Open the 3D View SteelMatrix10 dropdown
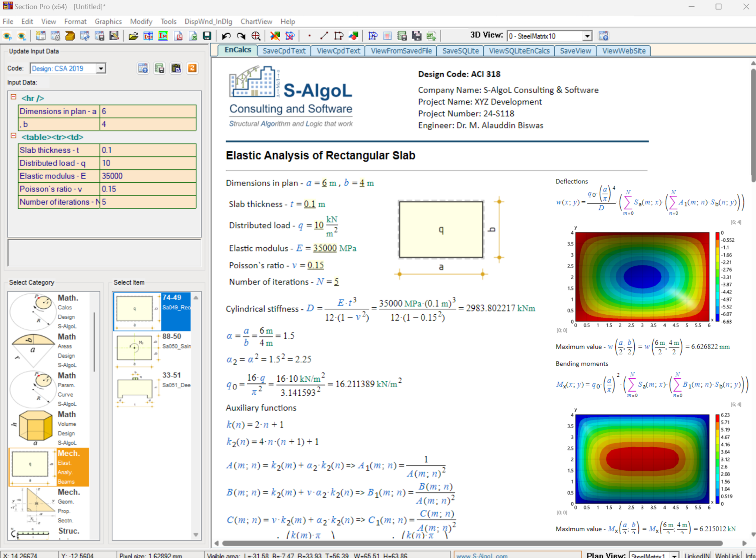The image size is (756, 560). point(587,36)
